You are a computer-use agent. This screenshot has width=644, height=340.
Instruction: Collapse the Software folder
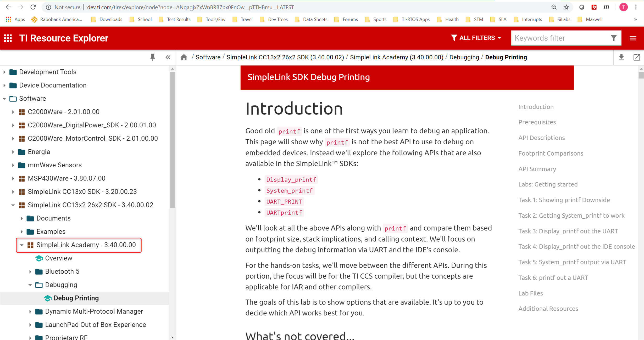point(4,99)
